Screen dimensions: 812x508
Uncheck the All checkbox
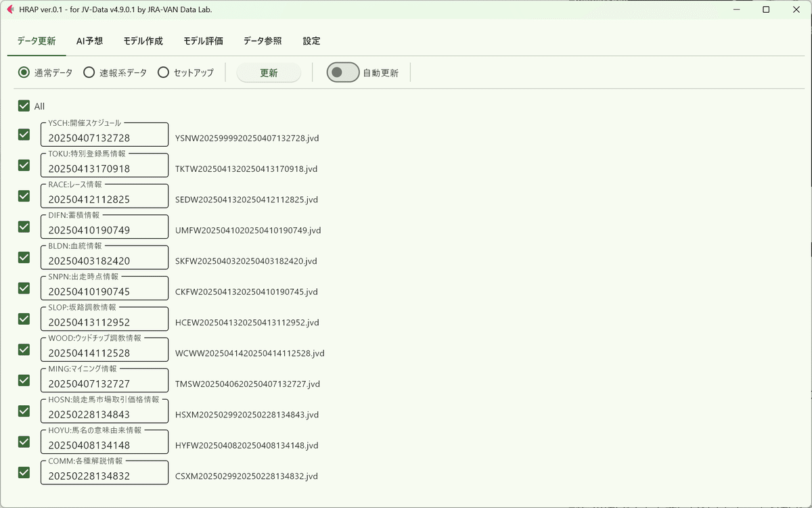pyautogui.click(x=24, y=106)
